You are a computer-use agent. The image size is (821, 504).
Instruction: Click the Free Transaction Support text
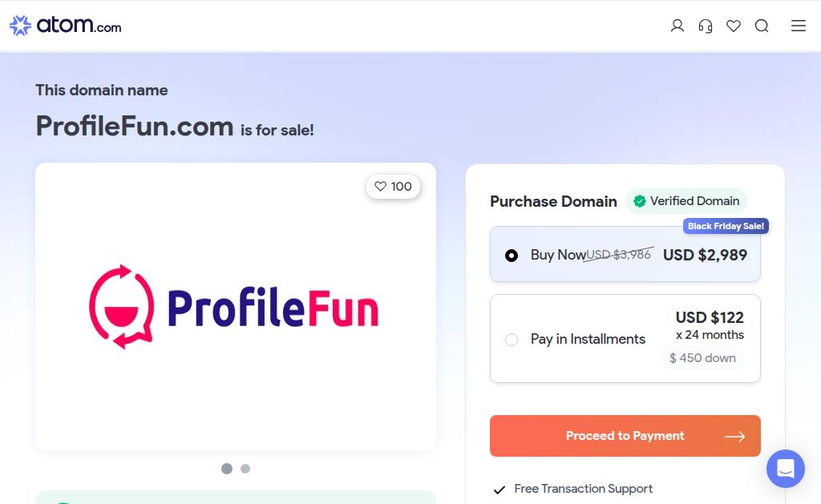pos(583,489)
